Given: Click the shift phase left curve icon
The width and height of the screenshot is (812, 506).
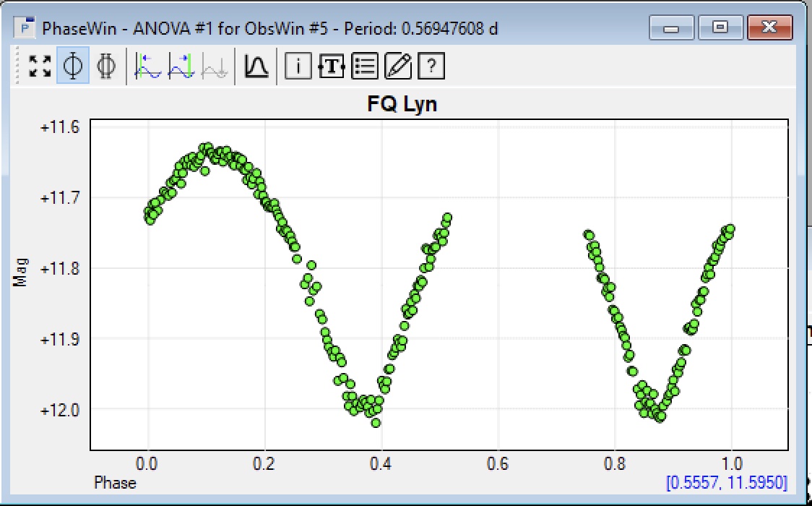Looking at the screenshot, I should [148, 67].
